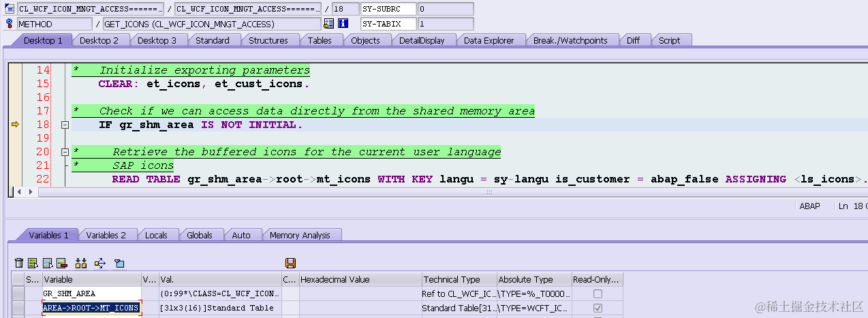Image resolution: width=868 pixels, height=318 pixels.
Task: Click the delete (trash can) icon in Variables toolbar
Action: (19, 263)
